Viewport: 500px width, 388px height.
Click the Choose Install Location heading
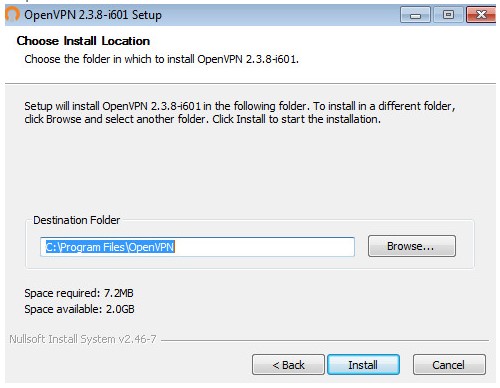[x=83, y=41]
